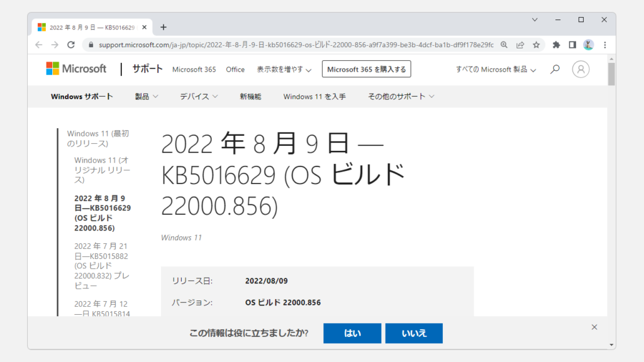Viewport: 644px width, 362px height.
Task: Open KB5015882 プレビュー sidebar link
Action: tap(101, 266)
